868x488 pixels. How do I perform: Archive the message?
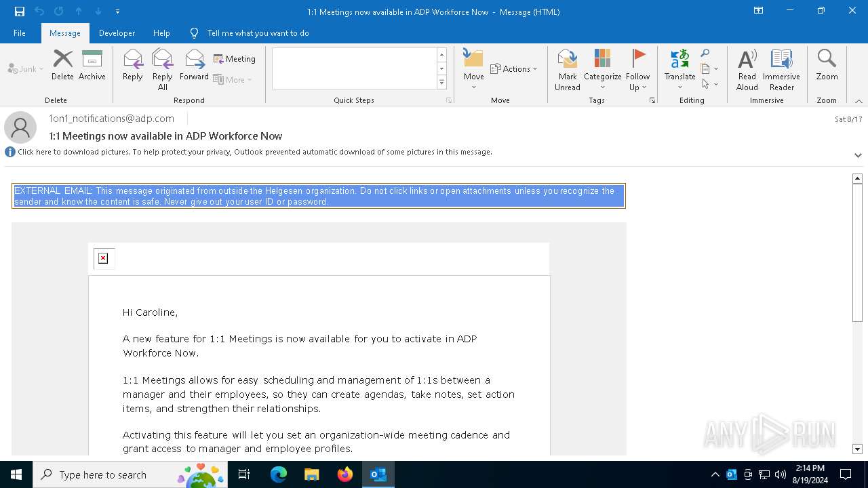pos(92,65)
